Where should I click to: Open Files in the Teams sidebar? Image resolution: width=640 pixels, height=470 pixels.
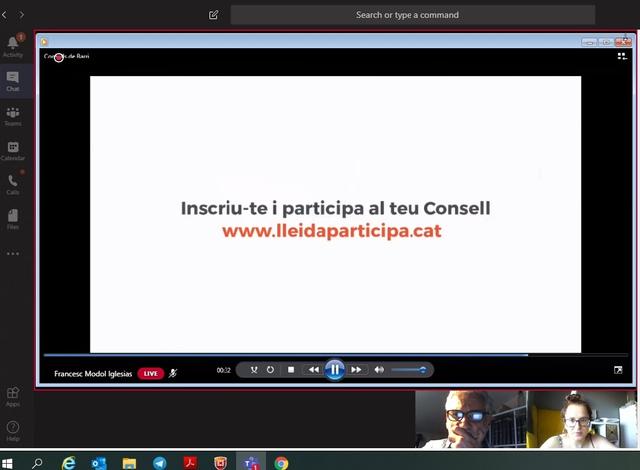point(13,218)
